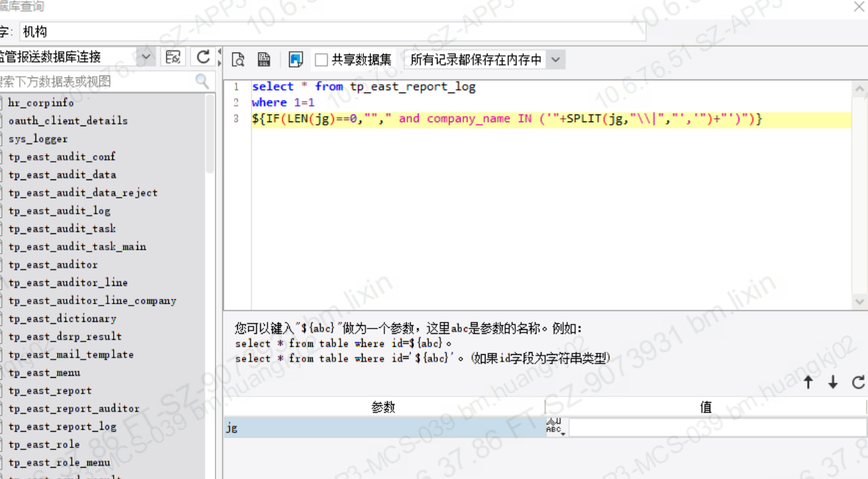Move parameter up with the up arrow
The width and height of the screenshot is (868, 479).
tap(808, 382)
